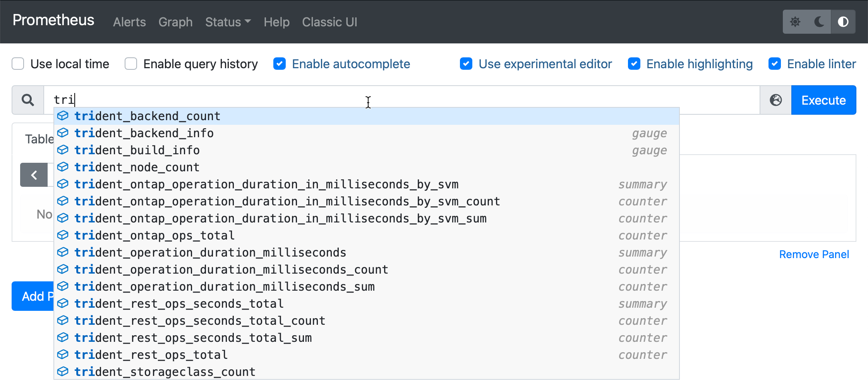Open the metrics explorer globe icon
Viewport: 868px width, 386px height.
click(x=775, y=100)
